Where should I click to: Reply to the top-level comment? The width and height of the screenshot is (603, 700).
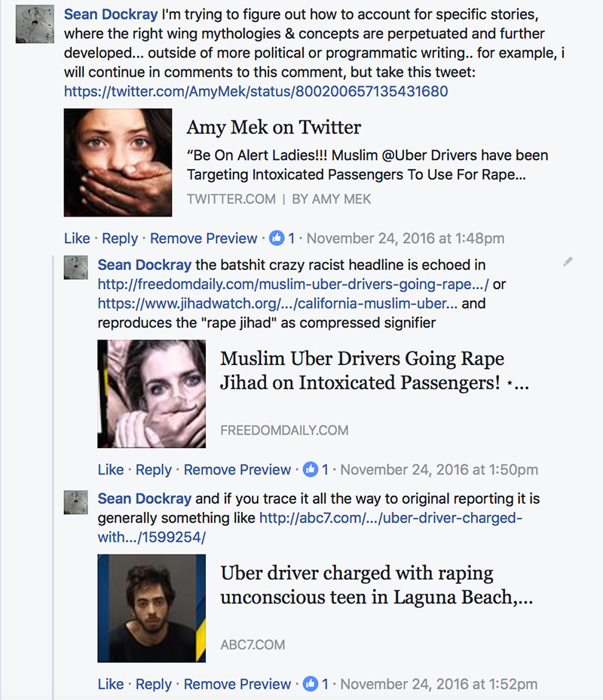tap(120, 238)
